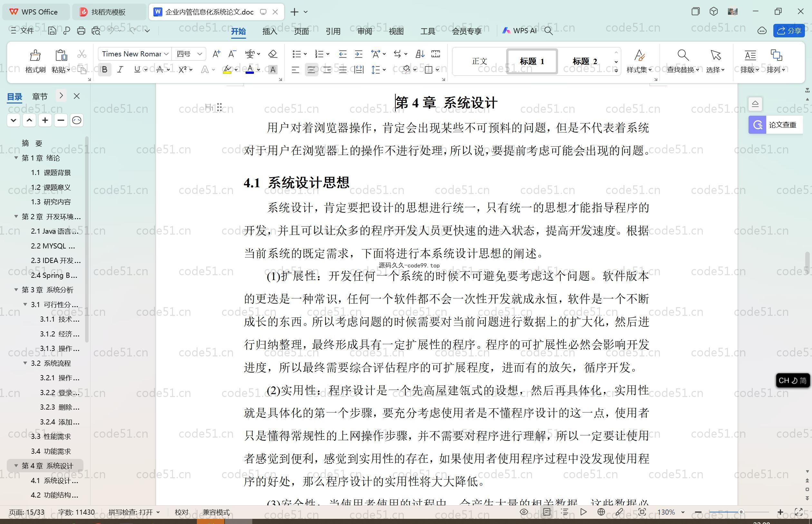Click the 论文查重 button

click(776, 125)
